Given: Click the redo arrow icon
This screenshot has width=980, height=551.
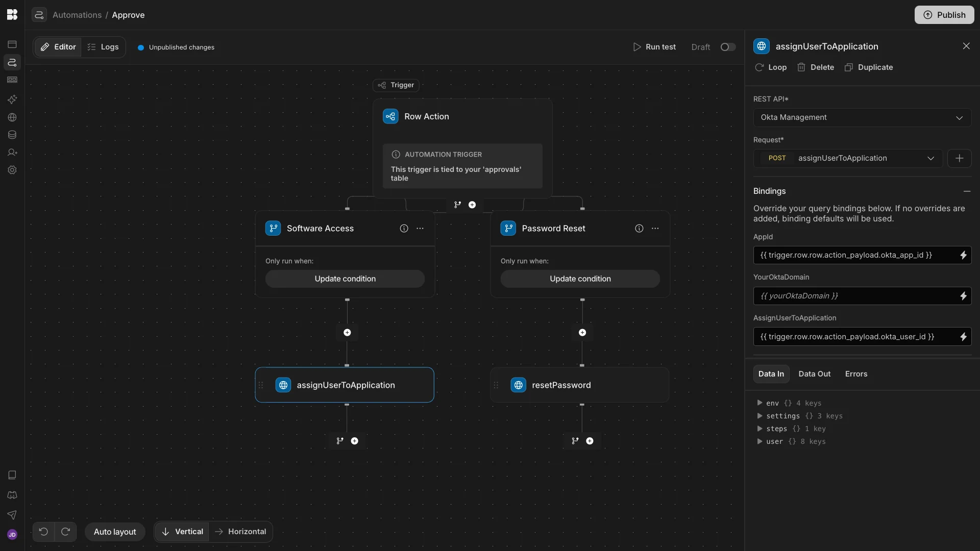Looking at the screenshot, I should point(65,532).
